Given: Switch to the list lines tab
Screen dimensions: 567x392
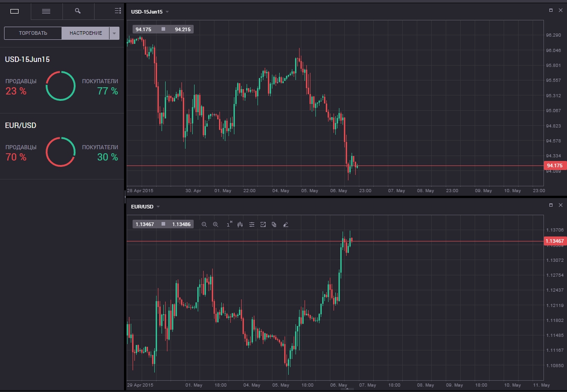Looking at the screenshot, I should click(46, 11).
